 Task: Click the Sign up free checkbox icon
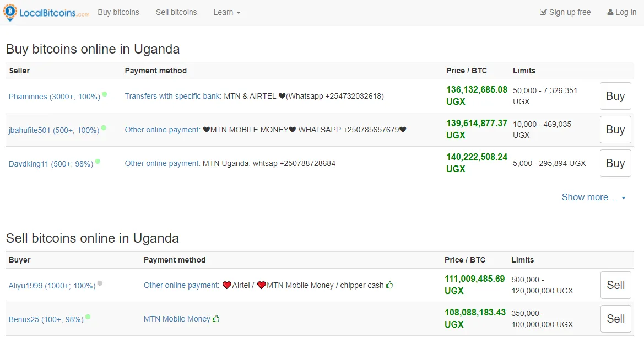(543, 12)
